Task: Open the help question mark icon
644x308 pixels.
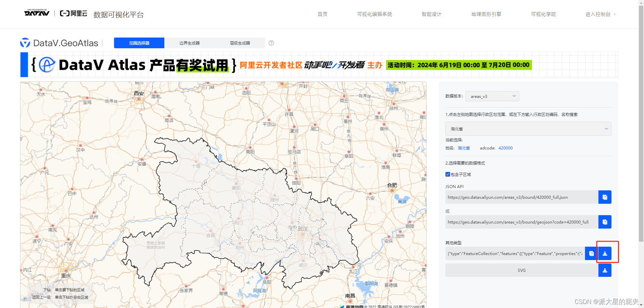Action: click(271, 43)
